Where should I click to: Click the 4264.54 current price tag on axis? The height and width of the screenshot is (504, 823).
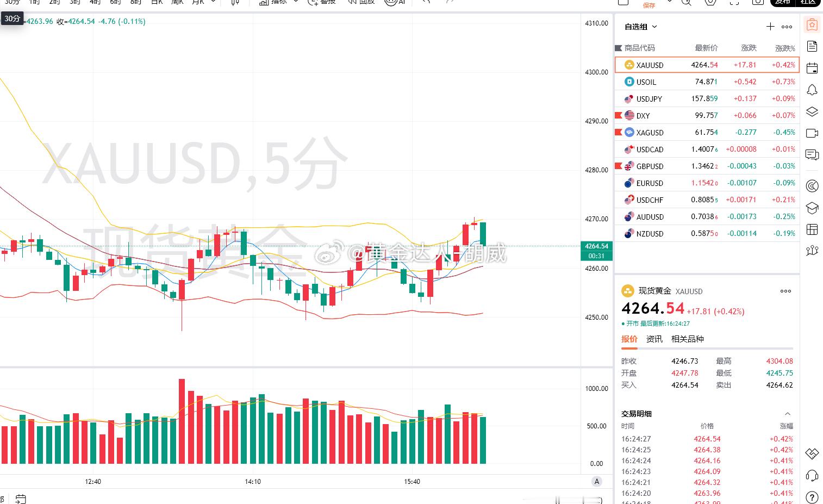pyautogui.click(x=596, y=251)
